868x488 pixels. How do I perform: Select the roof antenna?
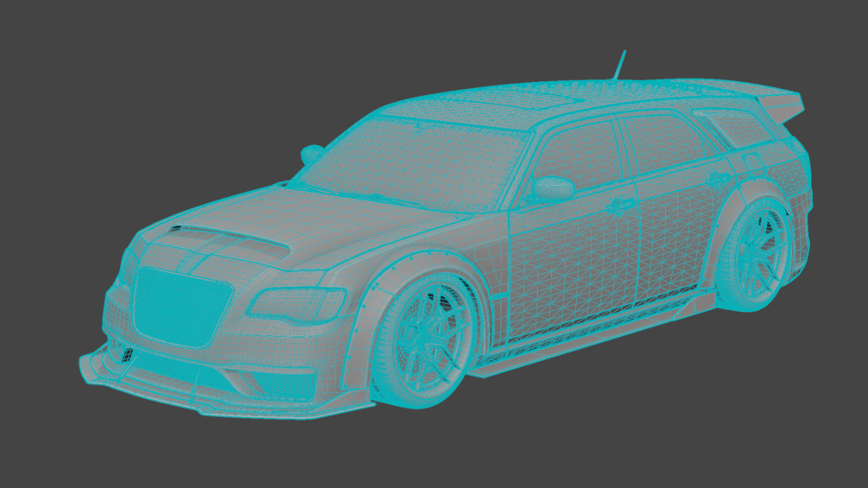pos(619,64)
